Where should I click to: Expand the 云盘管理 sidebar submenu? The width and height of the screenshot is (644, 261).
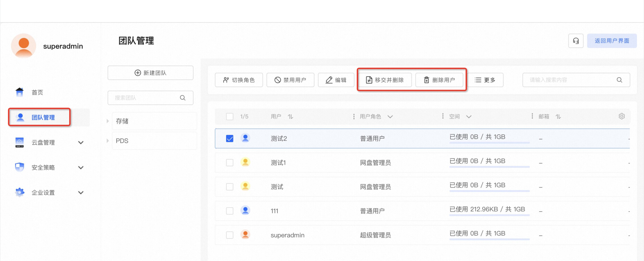point(81,143)
